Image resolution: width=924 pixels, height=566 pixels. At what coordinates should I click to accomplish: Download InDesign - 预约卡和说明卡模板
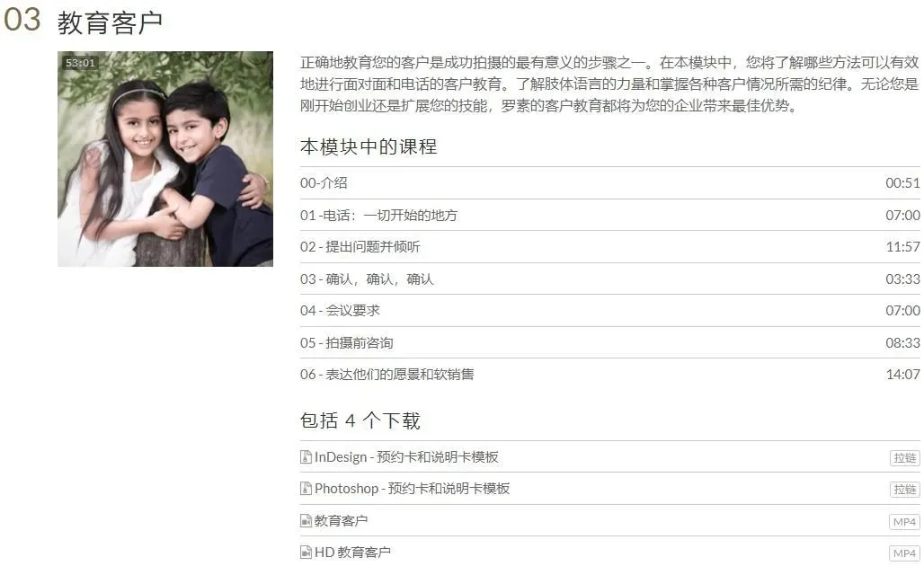tap(406, 457)
